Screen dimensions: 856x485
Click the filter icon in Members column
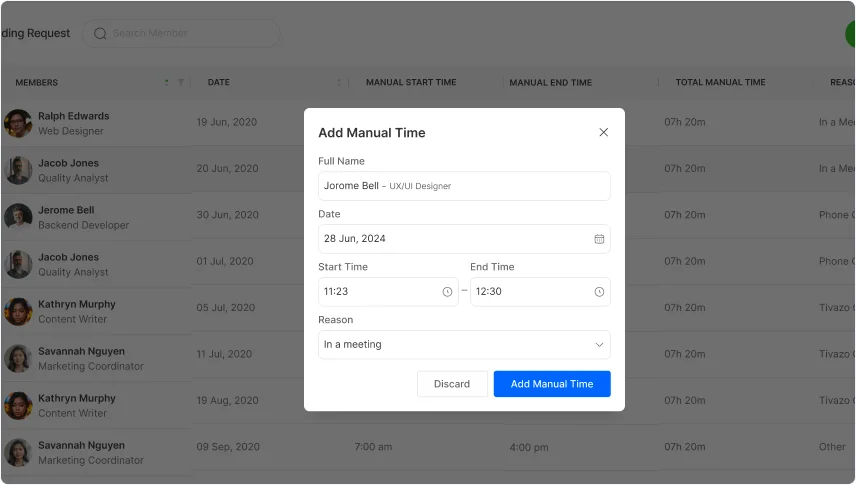tap(180, 82)
